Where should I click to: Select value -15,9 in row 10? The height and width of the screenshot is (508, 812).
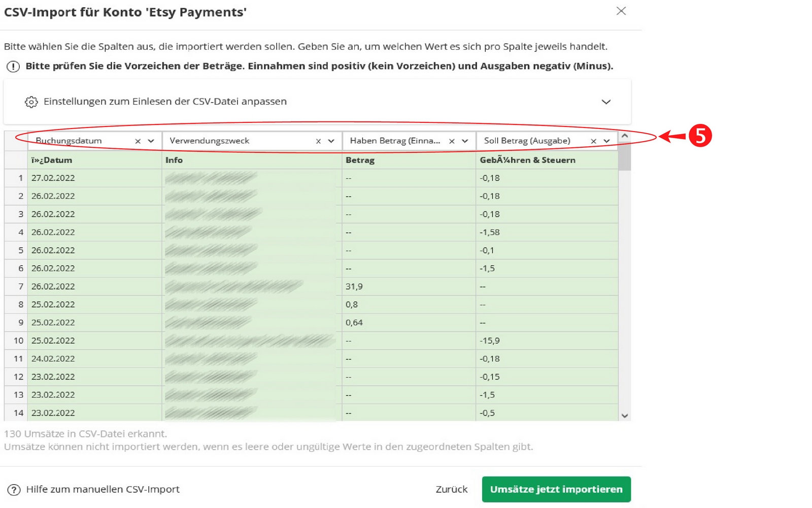pyautogui.click(x=490, y=341)
